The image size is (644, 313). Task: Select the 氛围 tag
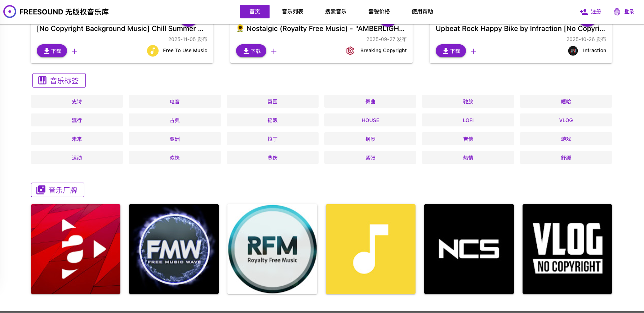click(x=272, y=101)
